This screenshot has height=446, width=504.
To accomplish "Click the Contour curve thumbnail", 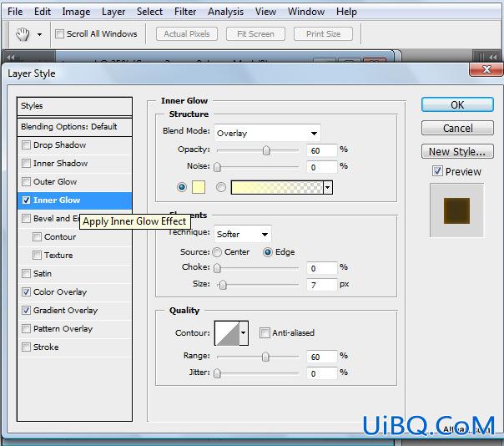I will point(227,333).
